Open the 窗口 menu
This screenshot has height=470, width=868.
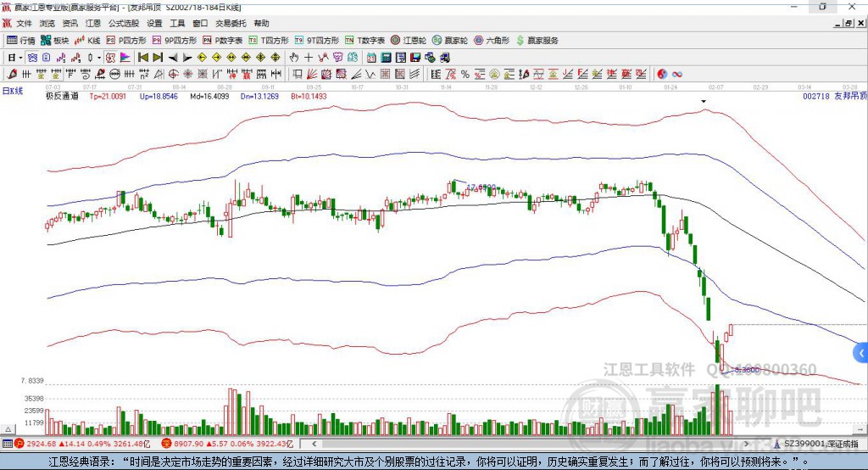click(200, 23)
